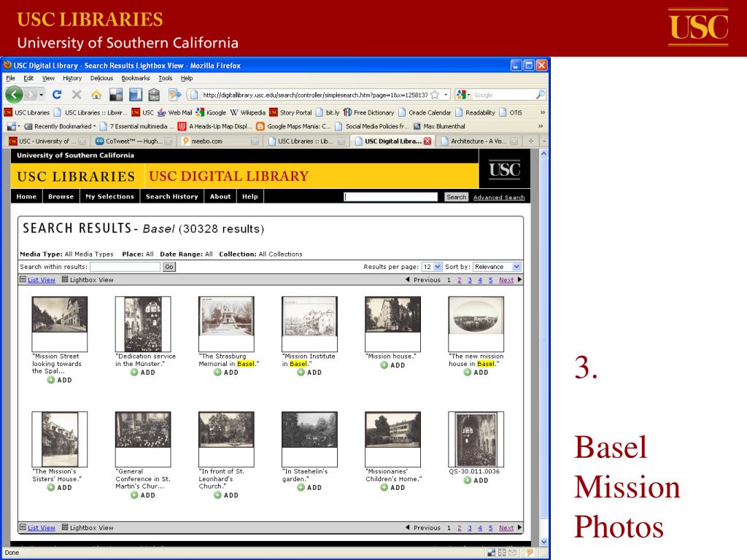The image size is (747, 560).
Task: Click the Go button for search within results
Action: pyautogui.click(x=169, y=267)
